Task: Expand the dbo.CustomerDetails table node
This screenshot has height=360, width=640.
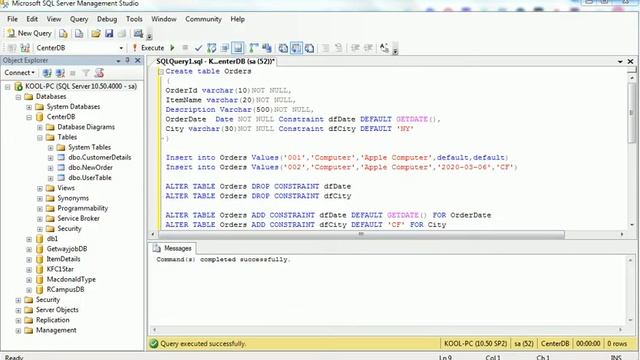Action: tap(50, 158)
